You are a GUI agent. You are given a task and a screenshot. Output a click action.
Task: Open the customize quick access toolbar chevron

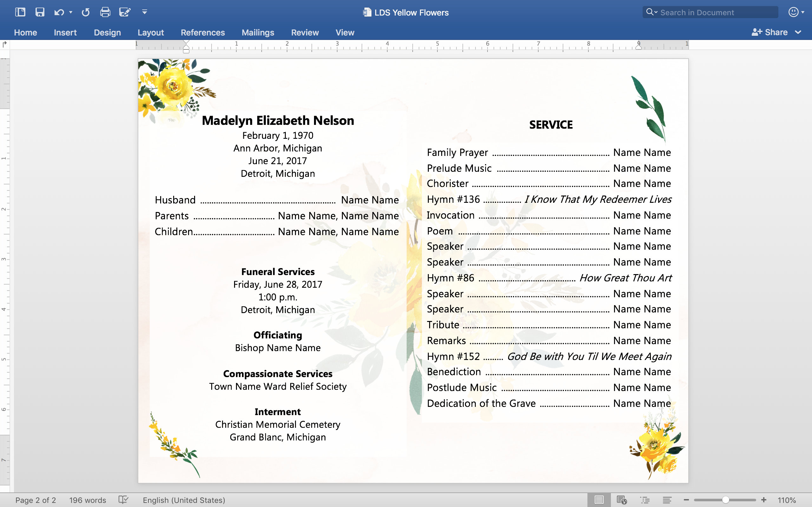point(144,12)
